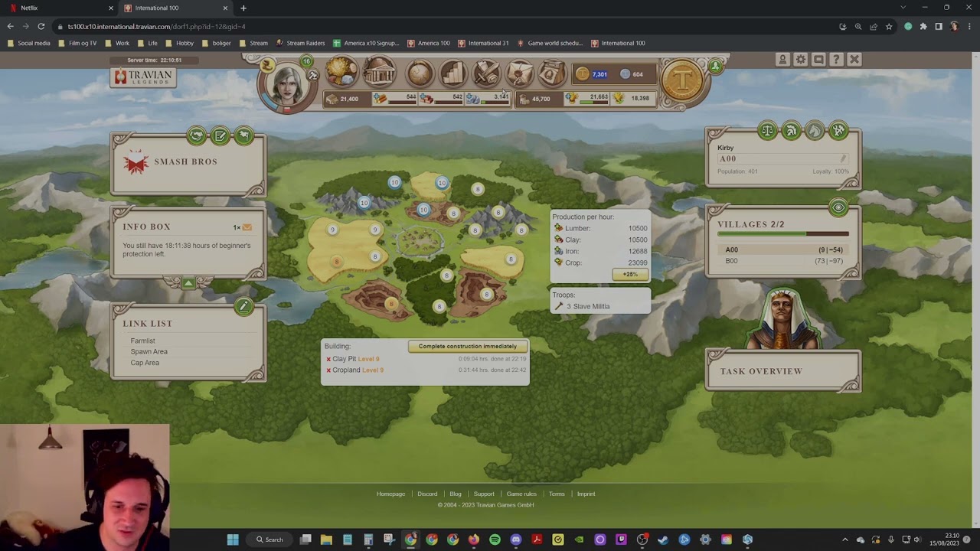Open the Spawn Area link
Viewport: 980px width, 551px height.
point(149,351)
